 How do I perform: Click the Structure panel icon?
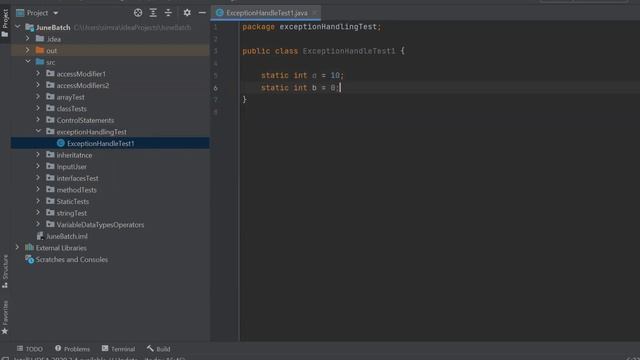pyautogui.click(x=5, y=285)
